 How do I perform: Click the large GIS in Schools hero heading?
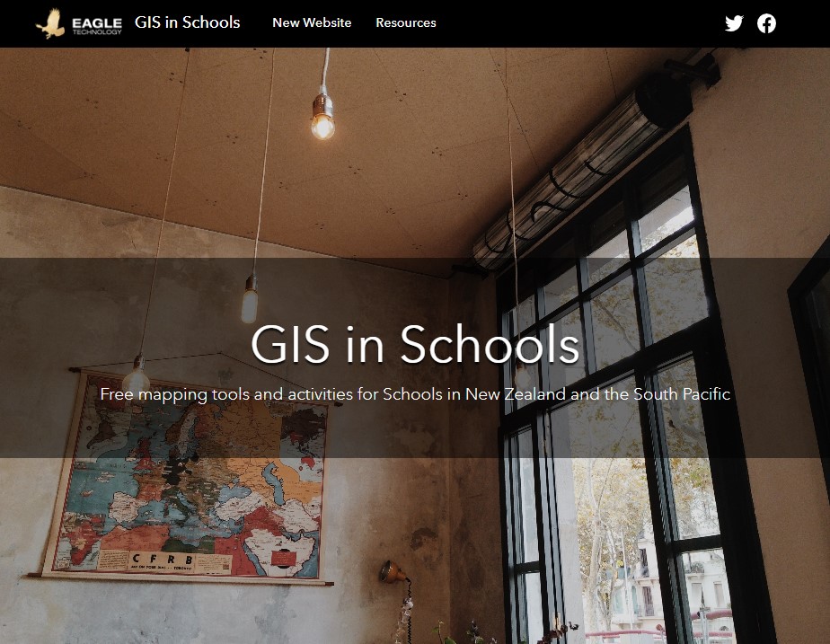pyautogui.click(x=415, y=345)
